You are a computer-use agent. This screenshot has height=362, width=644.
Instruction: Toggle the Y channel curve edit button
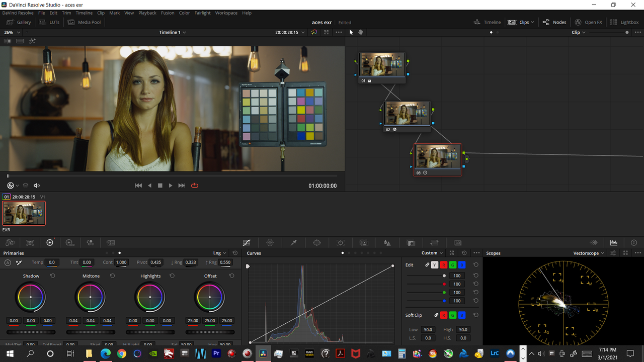[x=435, y=265]
